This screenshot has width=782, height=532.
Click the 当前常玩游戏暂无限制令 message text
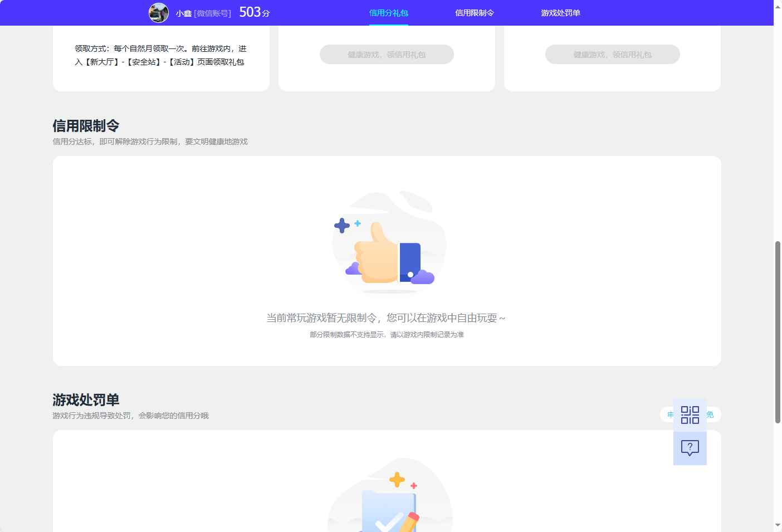pos(386,318)
